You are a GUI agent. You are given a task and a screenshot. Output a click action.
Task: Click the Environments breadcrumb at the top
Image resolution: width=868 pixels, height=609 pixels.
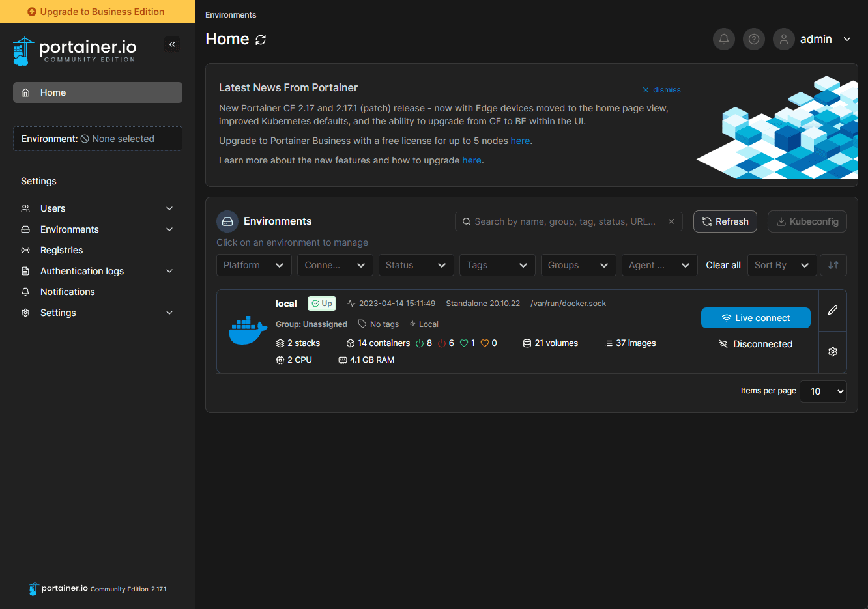(x=231, y=15)
